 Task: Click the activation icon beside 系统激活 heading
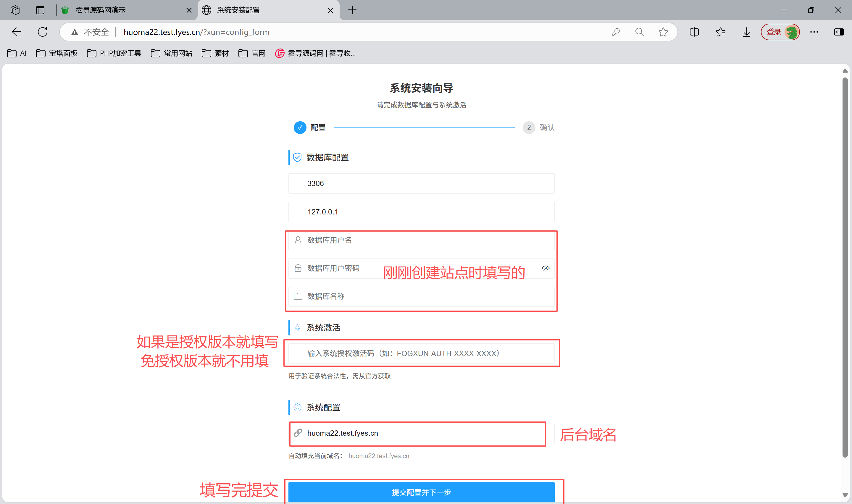(297, 327)
